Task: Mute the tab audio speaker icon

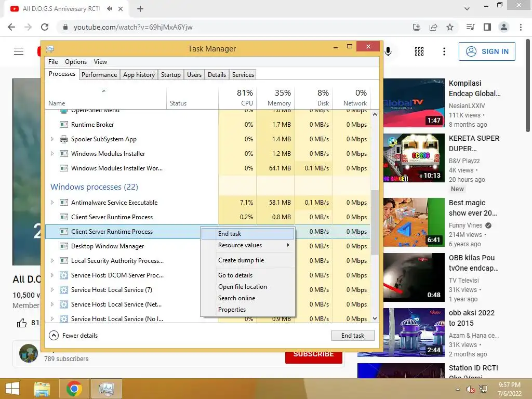Action: pyautogui.click(x=109, y=9)
